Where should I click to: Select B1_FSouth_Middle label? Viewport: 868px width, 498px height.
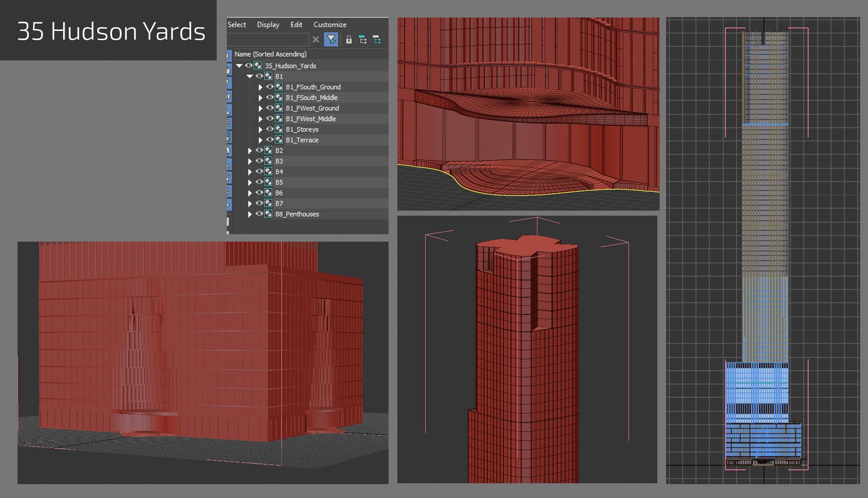pyautogui.click(x=312, y=98)
